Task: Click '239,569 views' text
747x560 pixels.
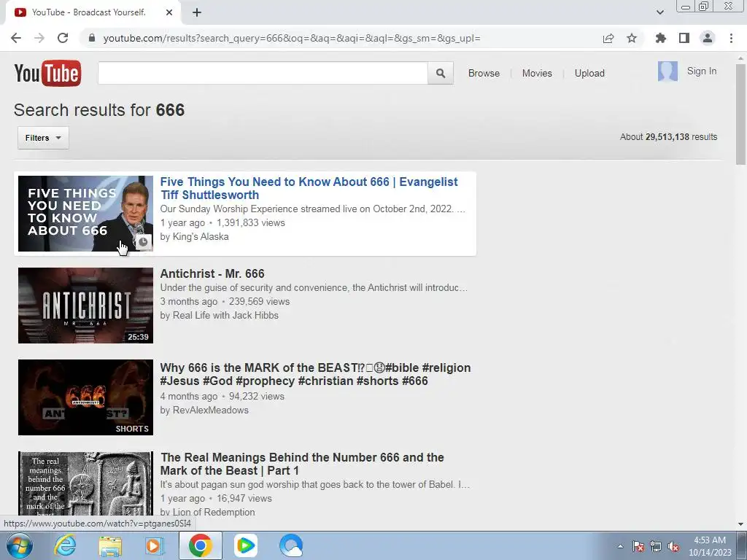Action: coord(259,301)
